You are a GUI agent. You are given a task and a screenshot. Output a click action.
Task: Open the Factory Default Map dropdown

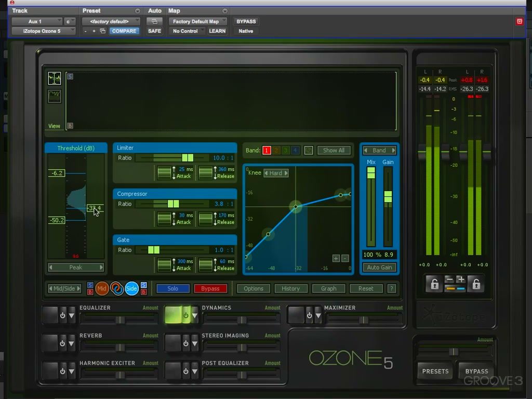tap(198, 21)
